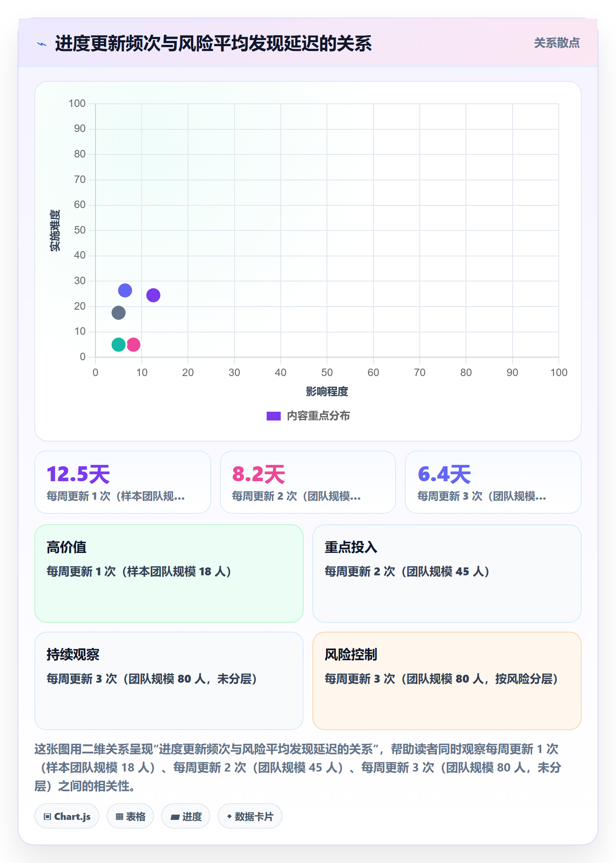Click the 内容重点分布 legend text

319,416
